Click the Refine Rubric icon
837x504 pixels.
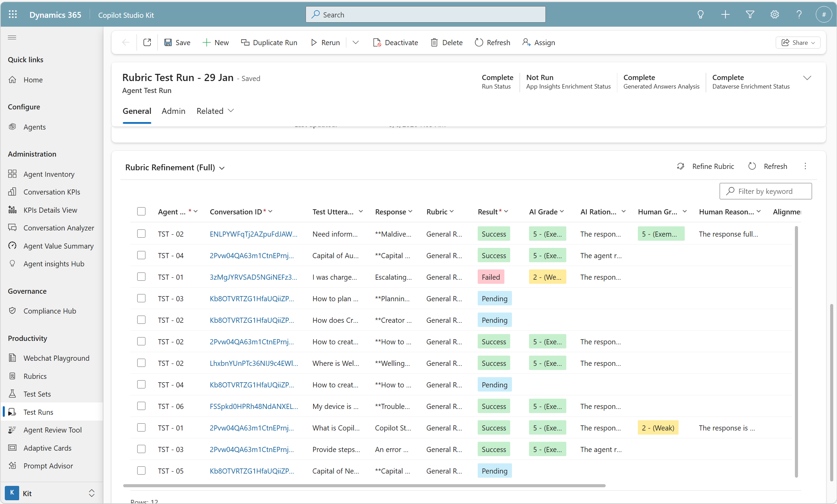680,167
